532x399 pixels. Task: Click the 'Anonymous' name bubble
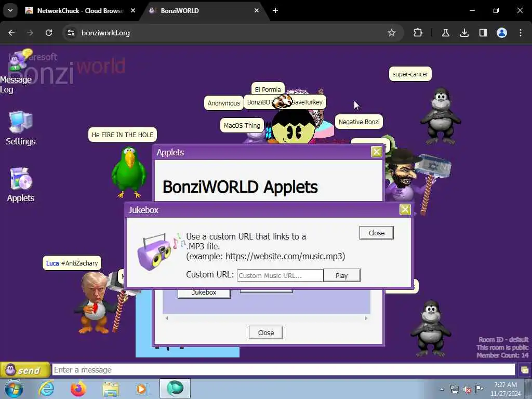coord(223,103)
